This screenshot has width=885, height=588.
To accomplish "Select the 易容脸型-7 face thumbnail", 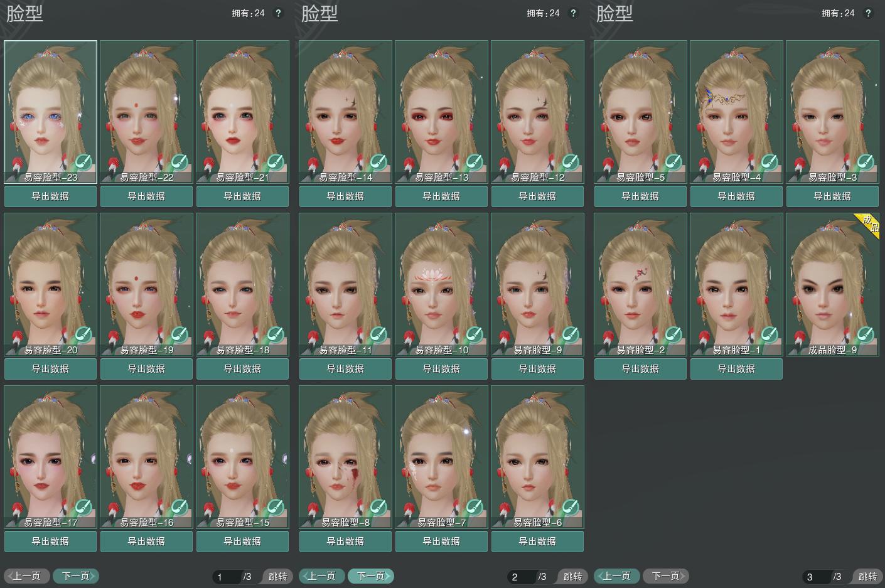I will click(x=441, y=457).
